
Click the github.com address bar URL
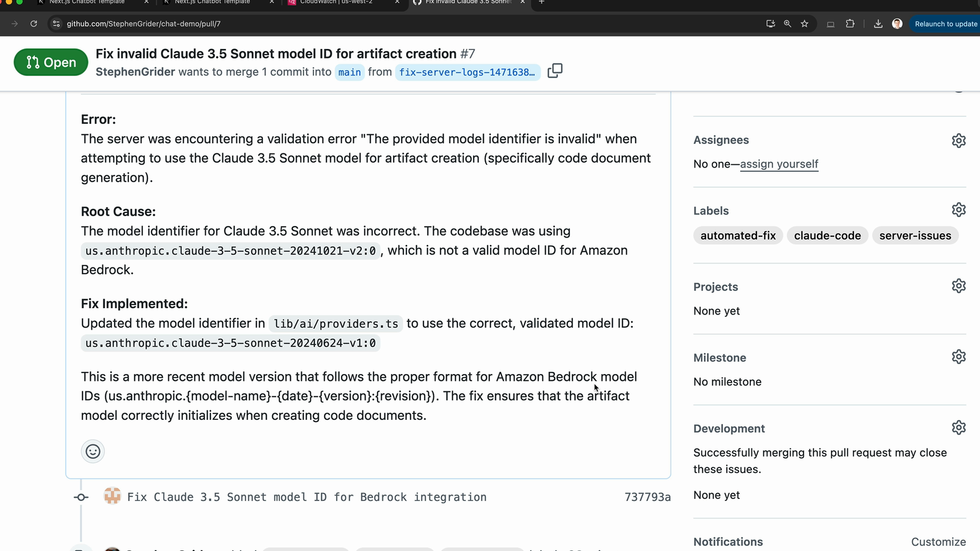tap(143, 24)
